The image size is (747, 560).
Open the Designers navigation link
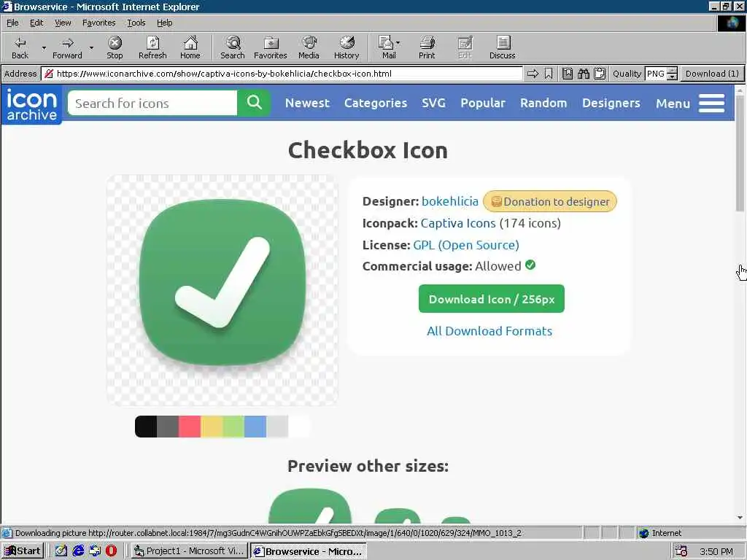point(611,103)
